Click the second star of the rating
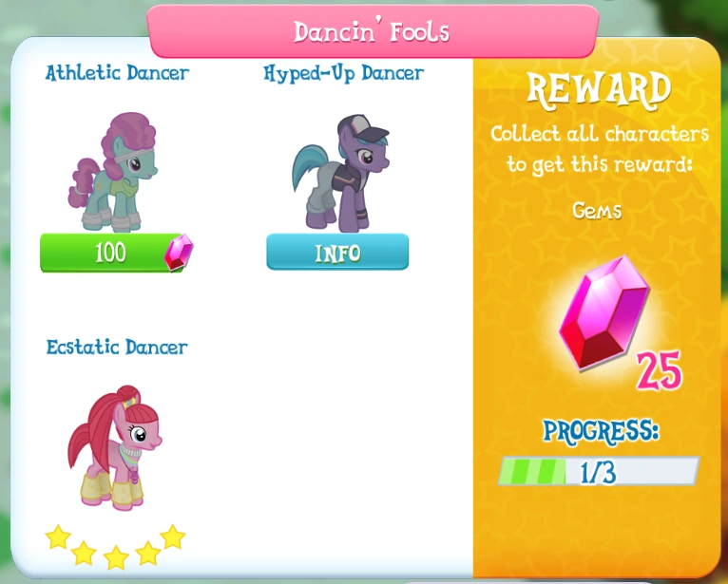The width and height of the screenshot is (728, 584). click(84, 553)
